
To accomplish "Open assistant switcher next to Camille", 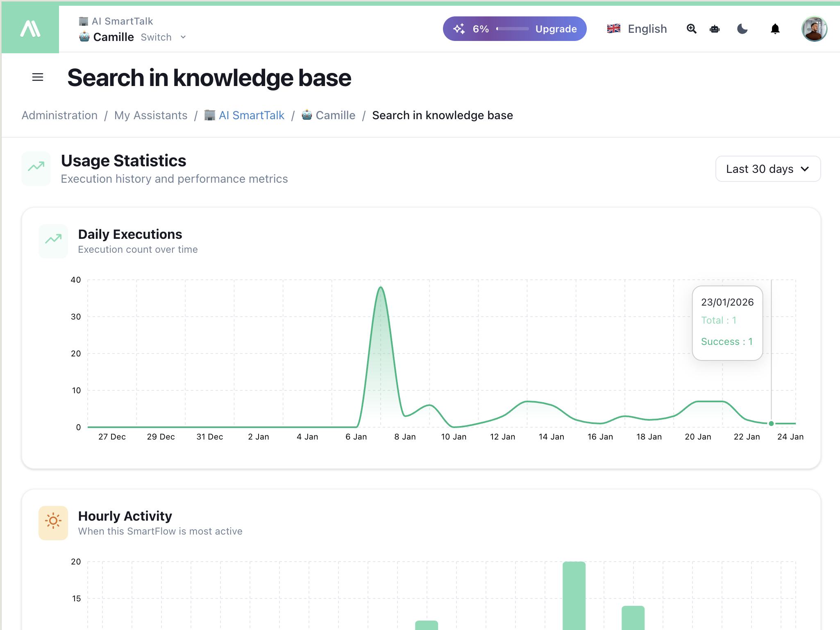I will (156, 37).
